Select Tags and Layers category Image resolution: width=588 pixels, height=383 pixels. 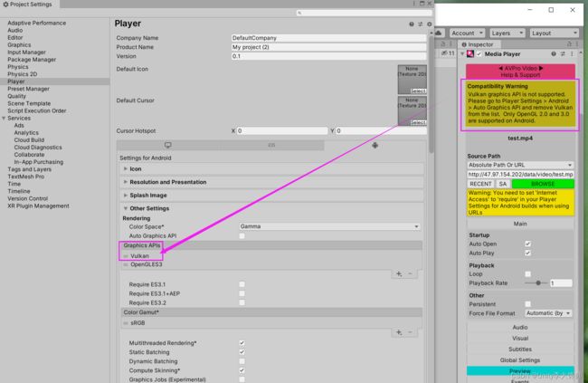tap(29, 169)
